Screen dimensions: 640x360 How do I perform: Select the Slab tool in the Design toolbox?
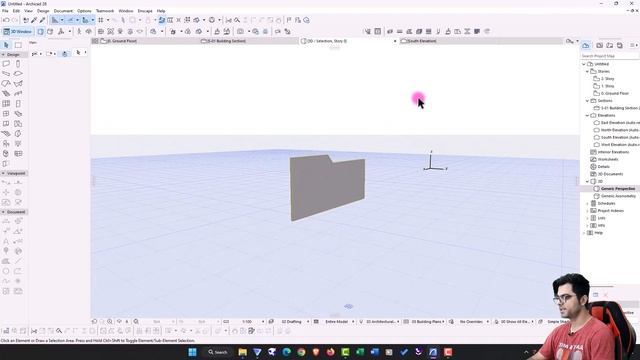[18, 73]
